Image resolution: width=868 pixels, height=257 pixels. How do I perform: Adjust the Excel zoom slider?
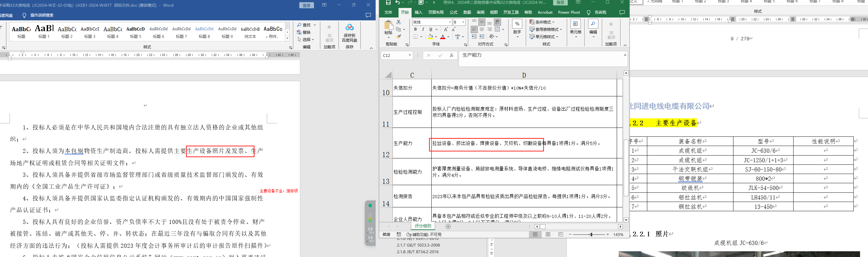pos(591,234)
